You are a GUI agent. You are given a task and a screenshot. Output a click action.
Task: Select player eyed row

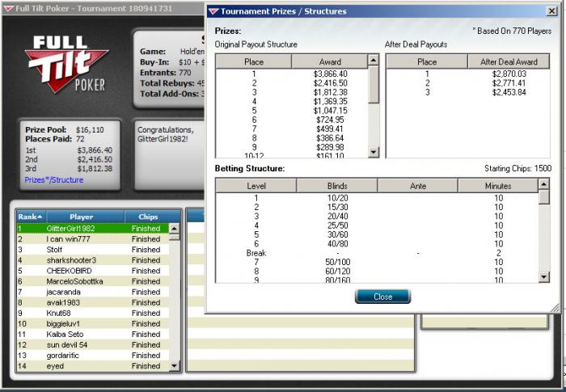93,366
